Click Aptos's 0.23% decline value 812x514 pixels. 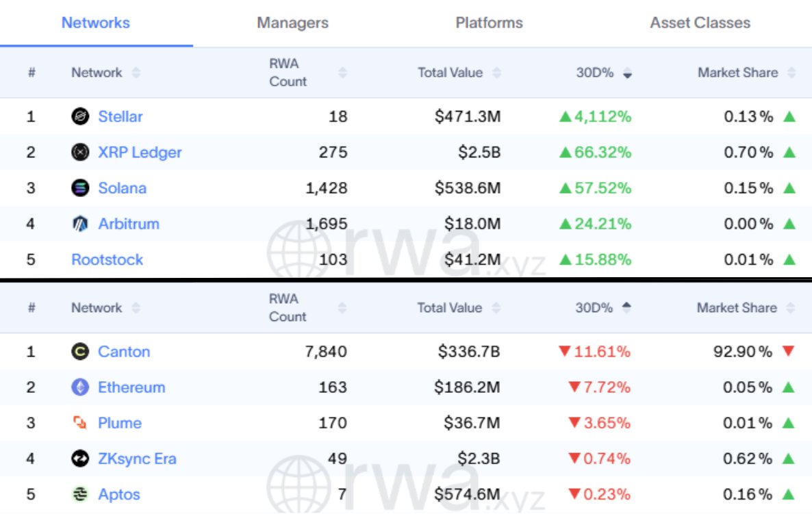point(600,494)
